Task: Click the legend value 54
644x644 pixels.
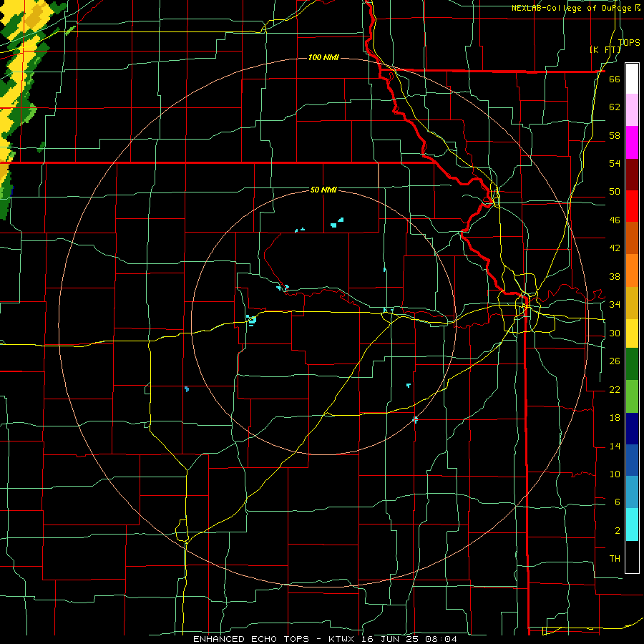Action: (x=615, y=163)
